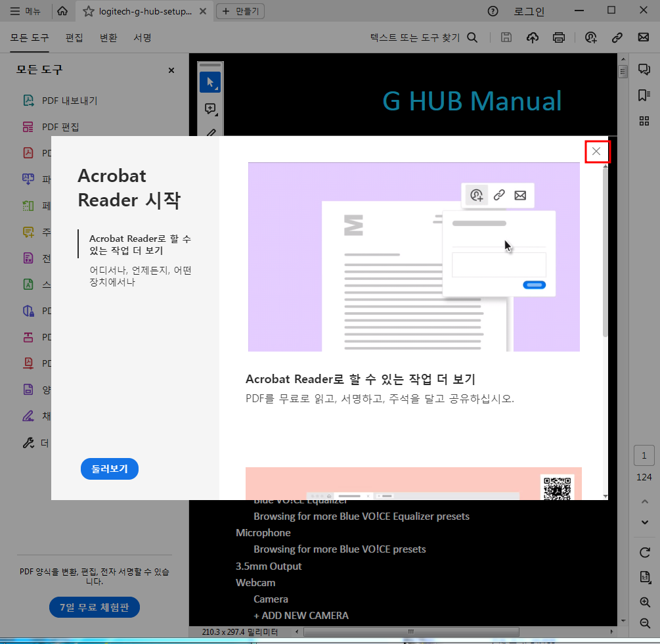This screenshot has height=644, width=660.
Task: Click the page number input field
Action: click(x=644, y=455)
